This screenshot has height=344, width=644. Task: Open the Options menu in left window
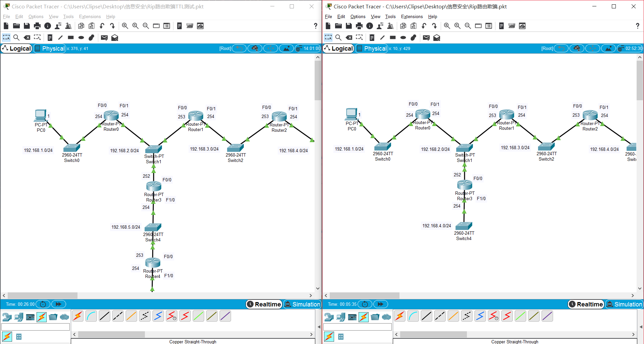coord(36,16)
